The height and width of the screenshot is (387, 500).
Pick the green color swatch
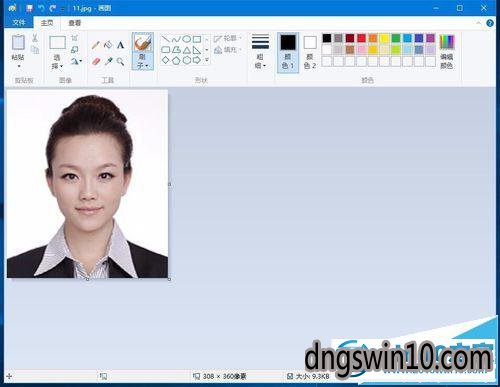point(396,38)
